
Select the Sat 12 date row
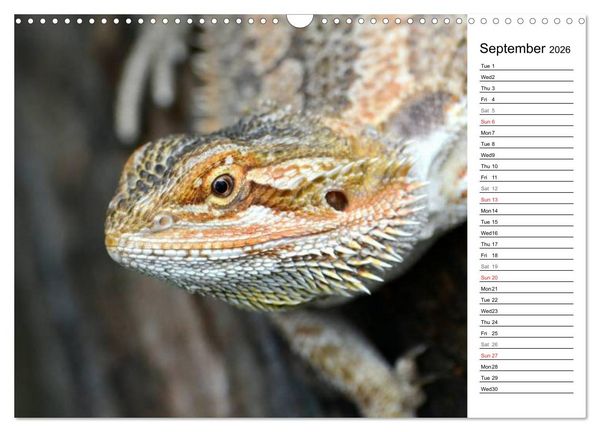(527, 188)
